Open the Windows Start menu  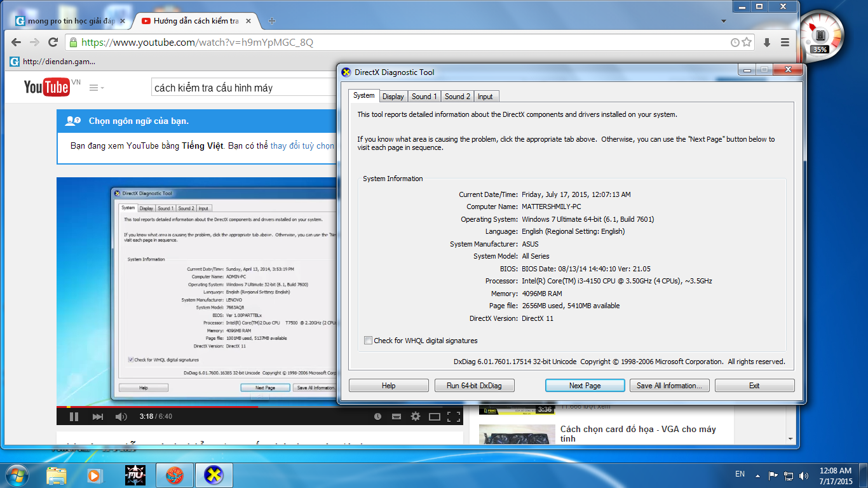[17, 475]
